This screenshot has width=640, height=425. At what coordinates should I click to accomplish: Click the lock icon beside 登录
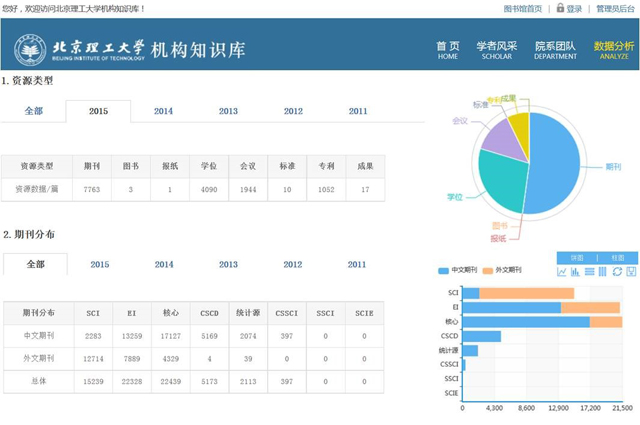(560, 9)
